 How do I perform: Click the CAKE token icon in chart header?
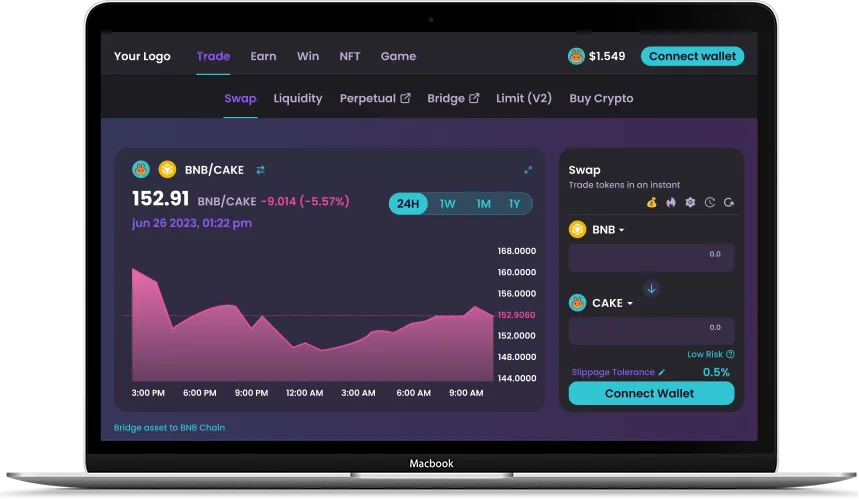pyautogui.click(x=141, y=170)
